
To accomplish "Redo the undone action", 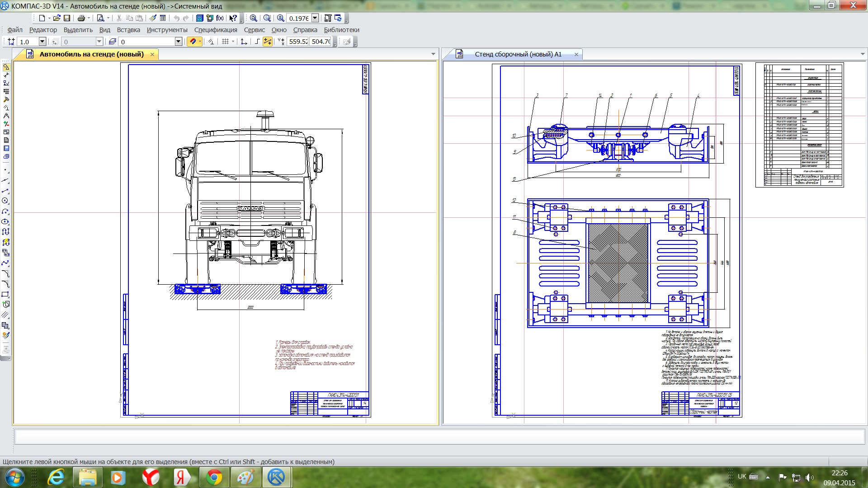I will (186, 18).
